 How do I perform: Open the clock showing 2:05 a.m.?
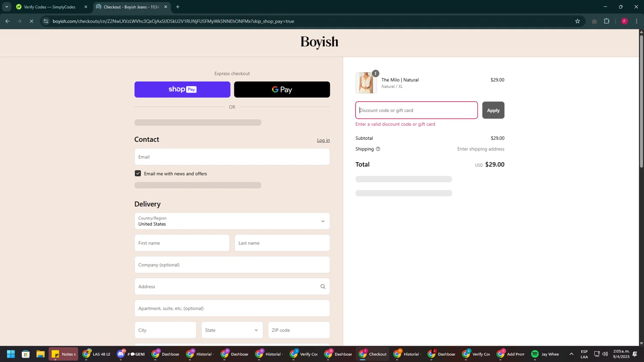click(x=621, y=354)
